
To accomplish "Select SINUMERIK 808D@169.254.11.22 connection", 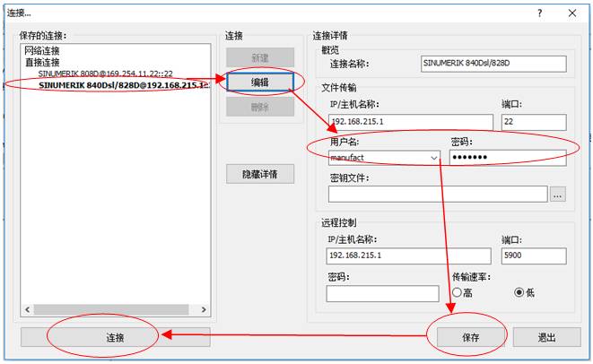I will [x=106, y=74].
